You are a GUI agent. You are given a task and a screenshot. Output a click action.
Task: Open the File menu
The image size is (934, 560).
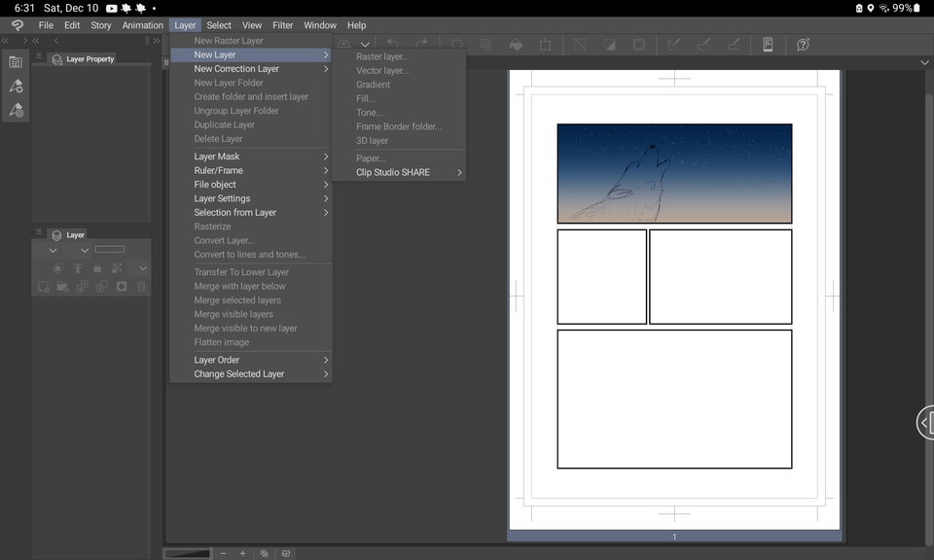(x=46, y=25)
